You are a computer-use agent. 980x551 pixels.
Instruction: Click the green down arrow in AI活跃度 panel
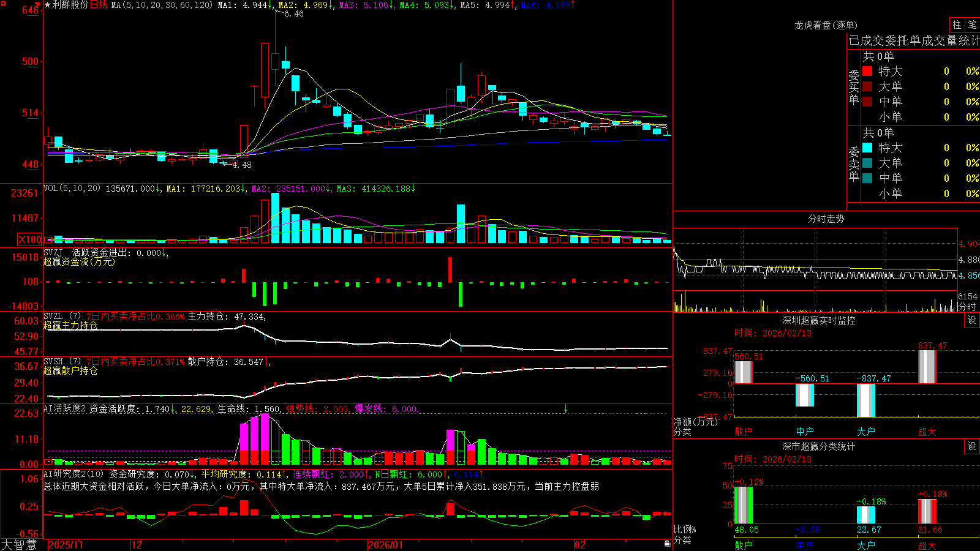(565, 408)
